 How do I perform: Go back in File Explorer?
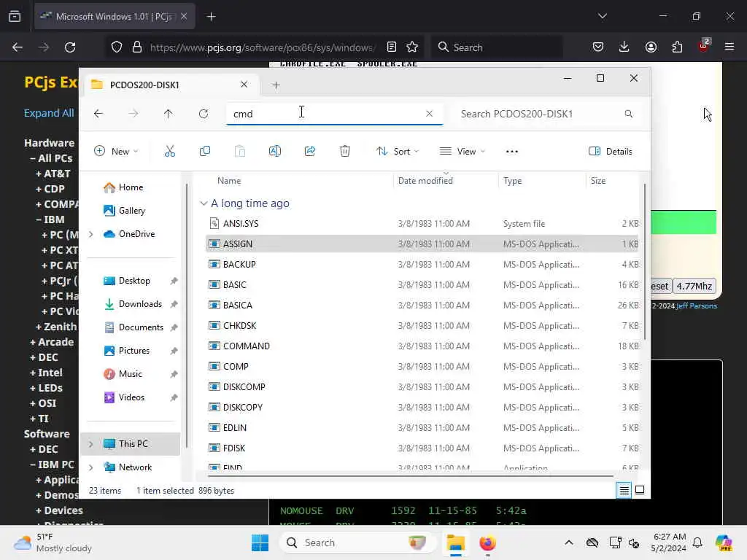[98, 114]
